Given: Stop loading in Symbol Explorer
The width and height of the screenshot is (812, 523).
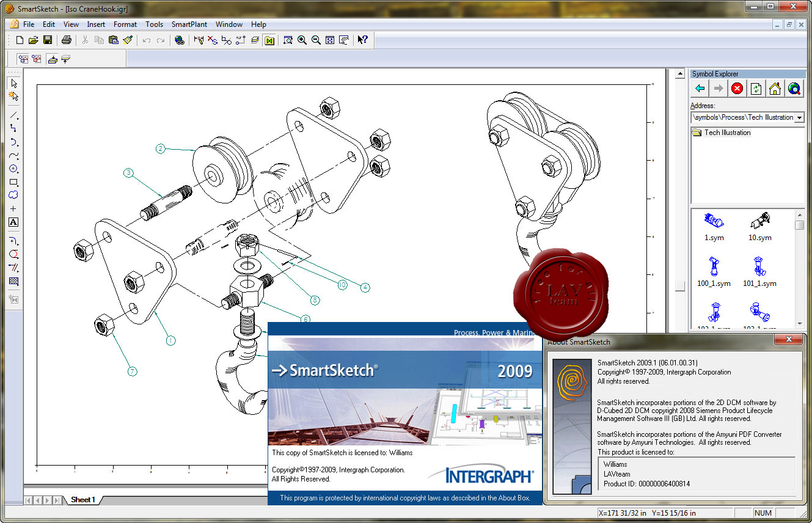Looking at the screenshot, I should [737, 89].
